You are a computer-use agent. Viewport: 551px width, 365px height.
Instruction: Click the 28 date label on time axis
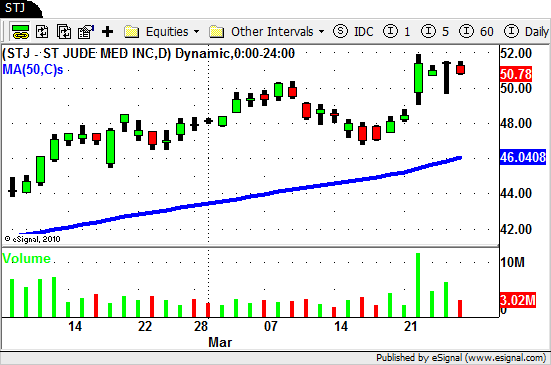(201, 326)
